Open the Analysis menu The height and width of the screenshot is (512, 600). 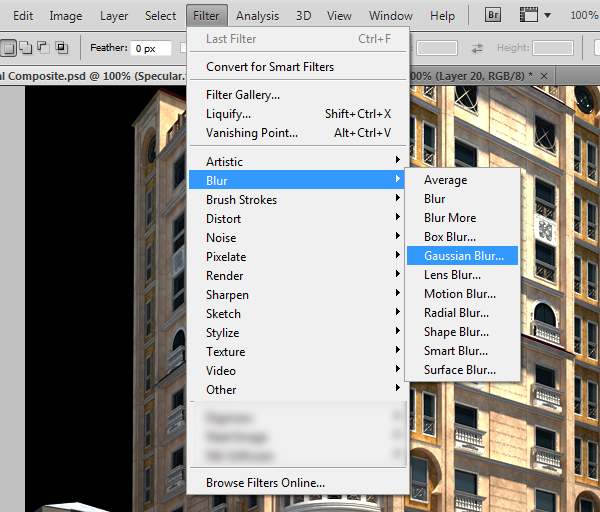click(257, 16)
